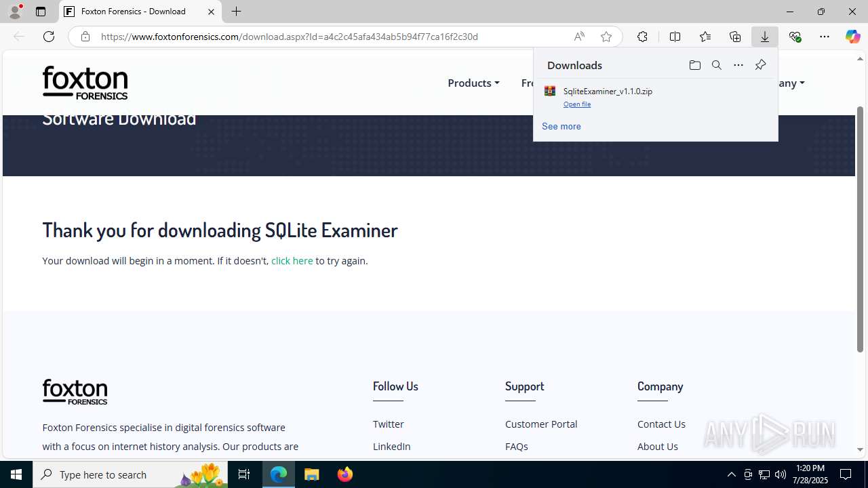
Task: Open the Customer Portal link
Action: [x=541, y=424]
